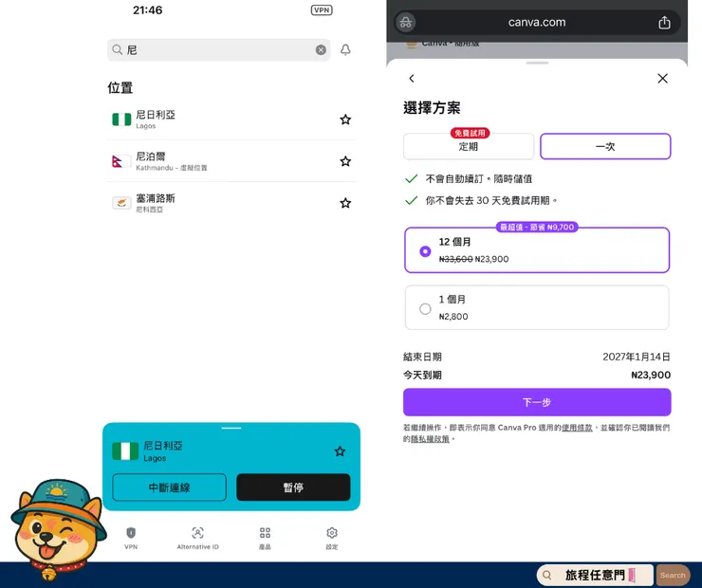Click the location search field
The image size is (702, 588).
pyautogui.click(x=218, y=49)
